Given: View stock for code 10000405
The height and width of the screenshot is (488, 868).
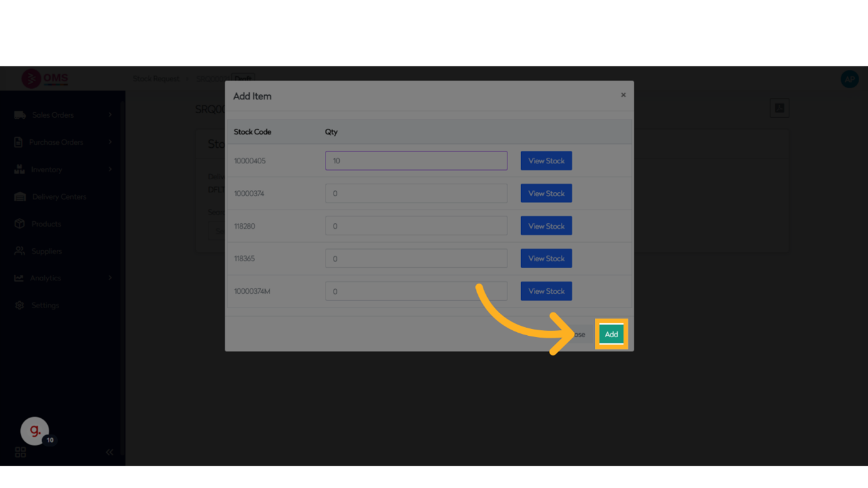Looking at the screenshot, I should click(x=546, y=161).
